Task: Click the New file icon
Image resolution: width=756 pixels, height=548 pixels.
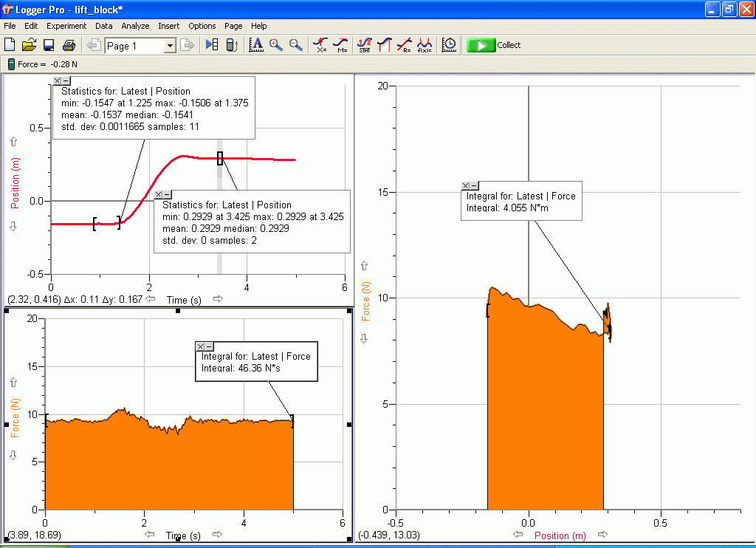Action: (x=10, y=45)
